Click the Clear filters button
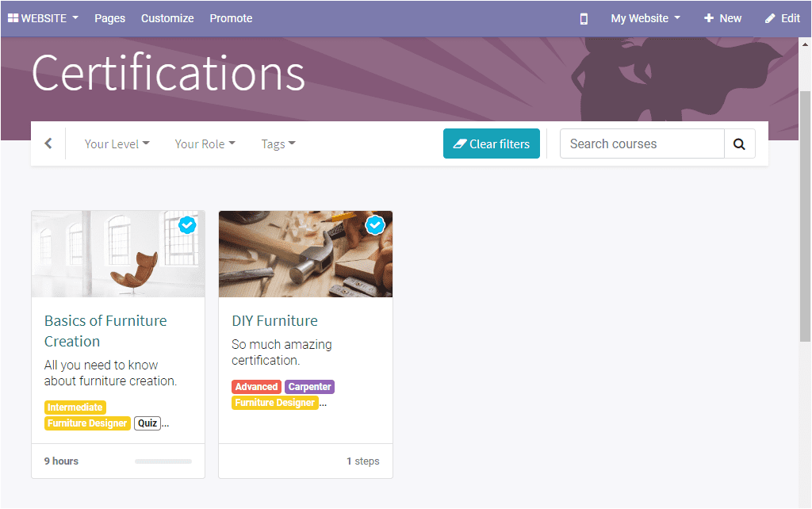Screen dimensions: 812x509 click(492, 144)
